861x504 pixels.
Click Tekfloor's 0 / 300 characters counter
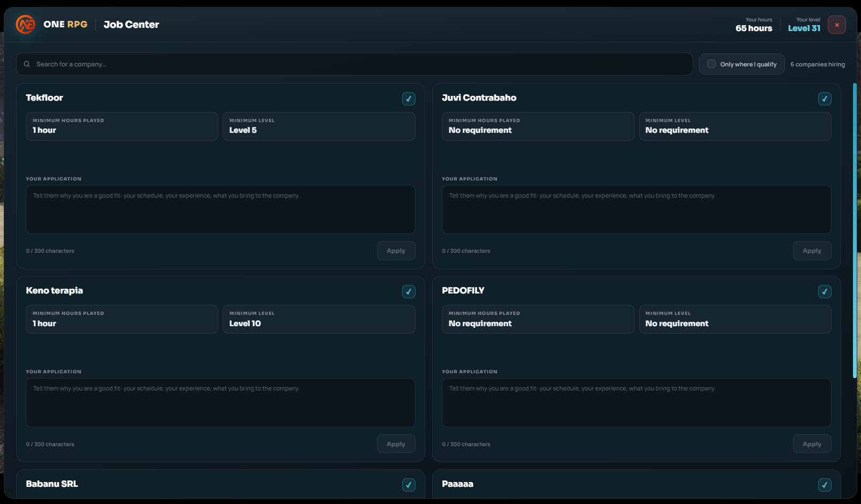[x=50, y=251]
